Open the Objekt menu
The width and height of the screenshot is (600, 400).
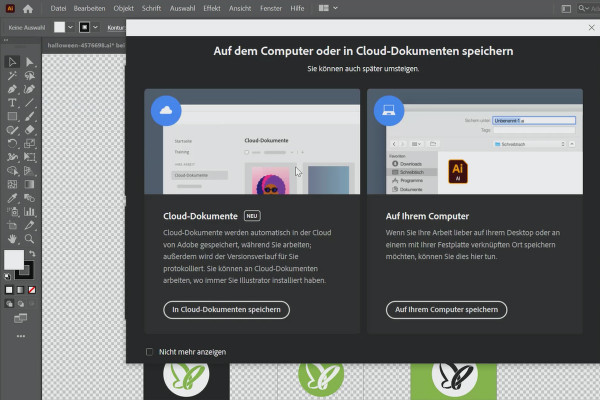(x=123, y=8)
